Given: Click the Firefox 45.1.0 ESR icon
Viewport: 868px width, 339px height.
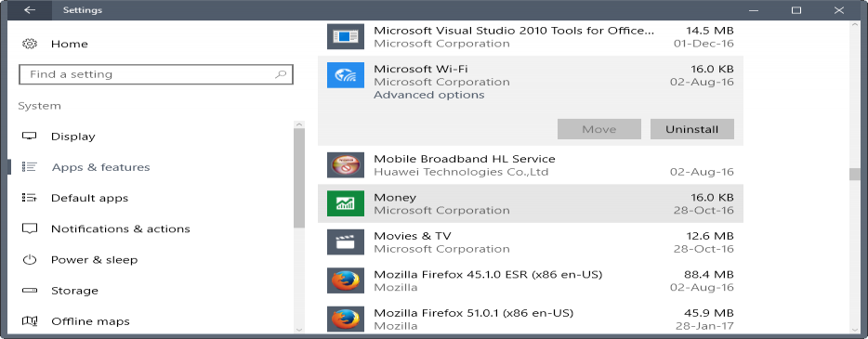Looking at the screenshot, I should (346, 280).
